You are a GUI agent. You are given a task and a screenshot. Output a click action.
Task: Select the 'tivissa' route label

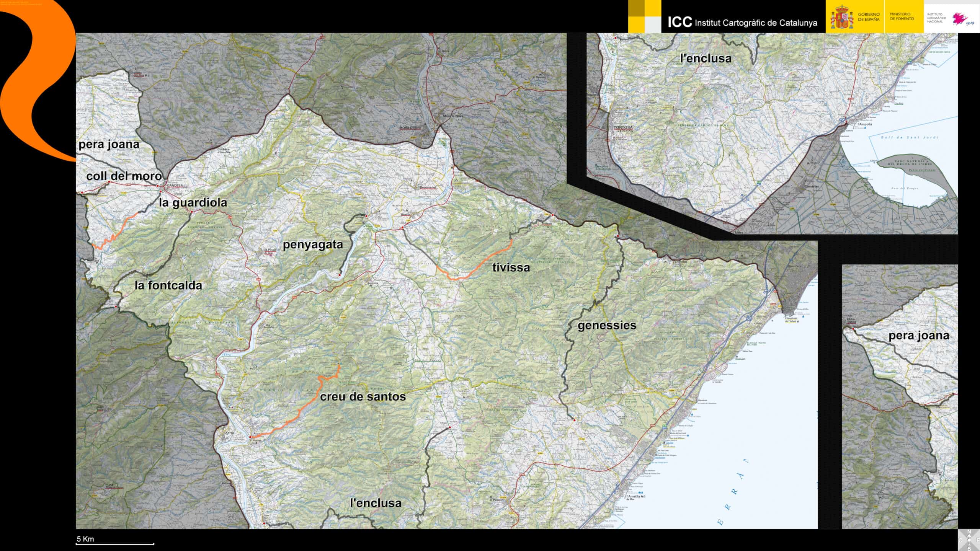point(511,267)
